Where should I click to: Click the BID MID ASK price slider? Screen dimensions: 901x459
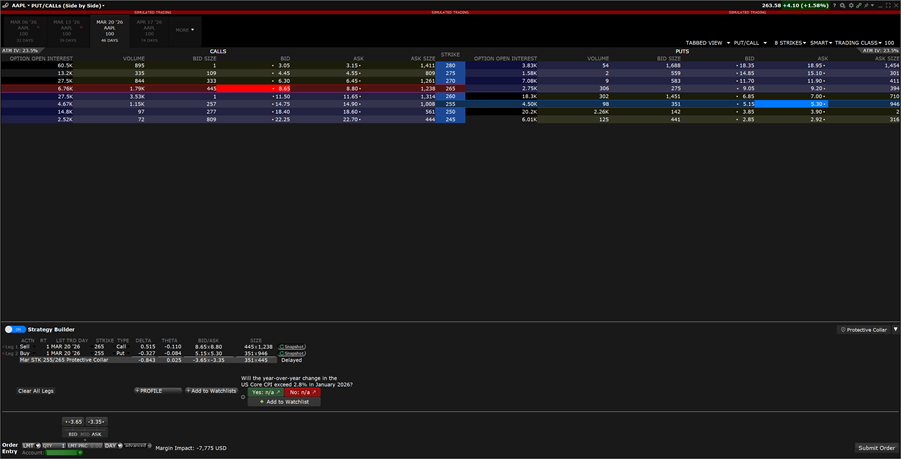[x=84, y=434]
